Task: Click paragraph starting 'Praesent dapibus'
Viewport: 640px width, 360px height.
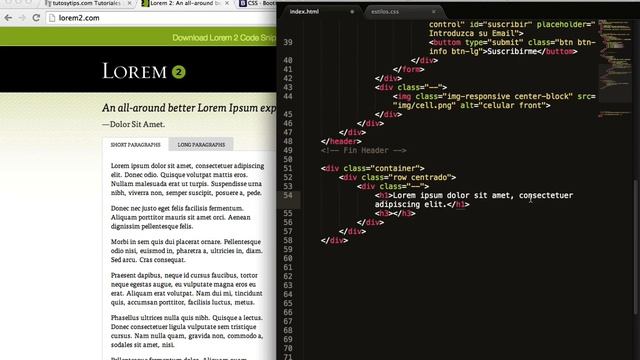Action: coord(187,289)
